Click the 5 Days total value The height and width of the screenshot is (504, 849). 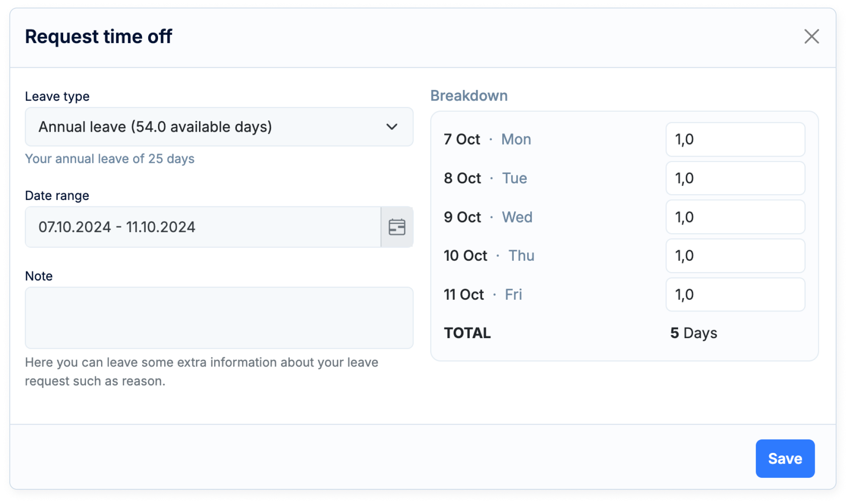[694, 333]
